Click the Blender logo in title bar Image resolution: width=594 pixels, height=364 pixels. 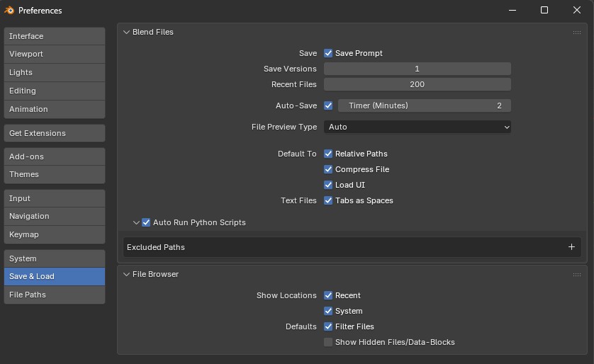9,10
